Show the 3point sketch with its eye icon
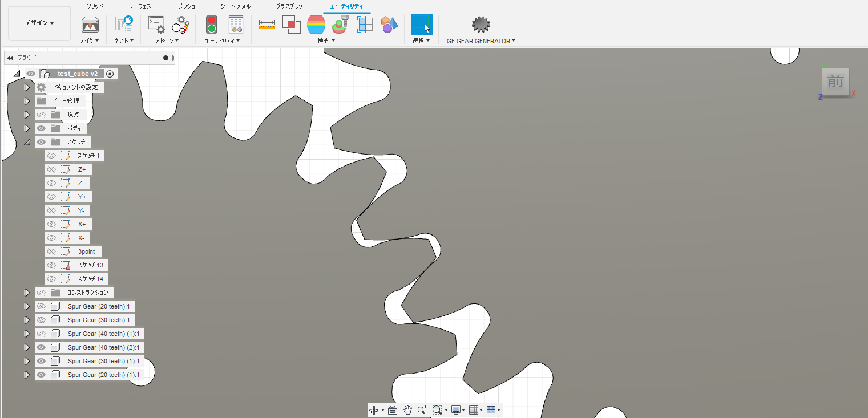Screen dimensions: 868x418 coord(51,251)
